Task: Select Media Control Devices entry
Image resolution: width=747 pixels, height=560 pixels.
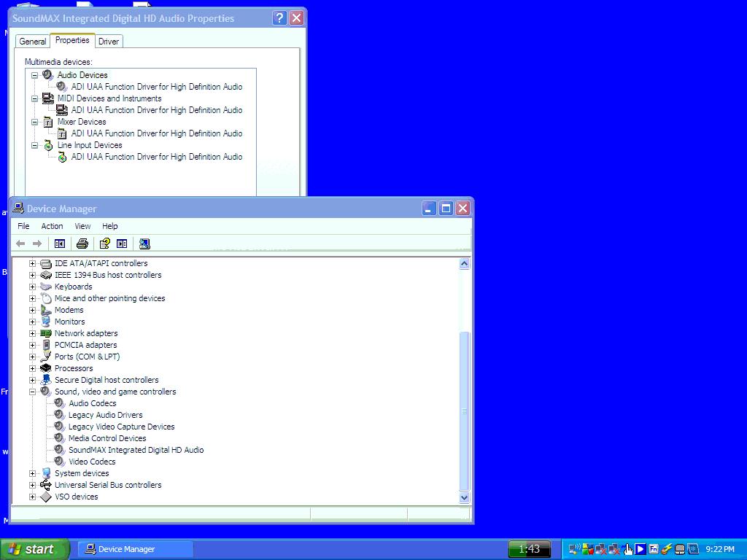Action: 107,438
